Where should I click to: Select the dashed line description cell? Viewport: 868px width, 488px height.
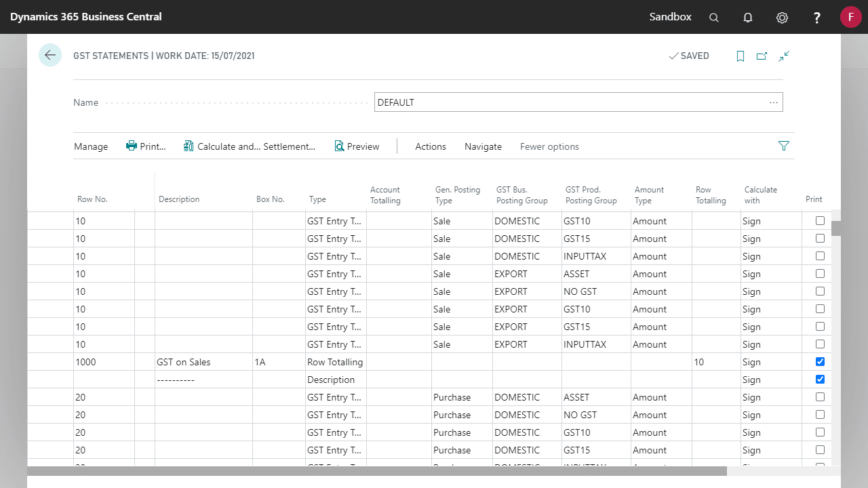click(203, 380)
